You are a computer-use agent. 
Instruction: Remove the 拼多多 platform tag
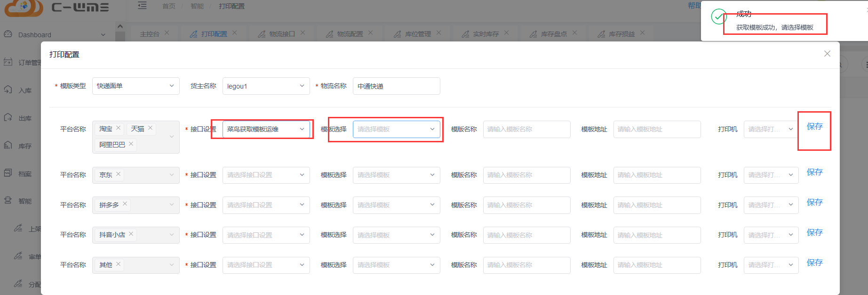(125, 204)
